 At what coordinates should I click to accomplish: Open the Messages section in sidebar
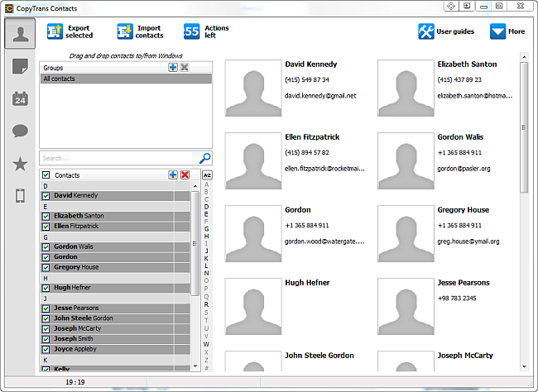[x=20, y=131]
